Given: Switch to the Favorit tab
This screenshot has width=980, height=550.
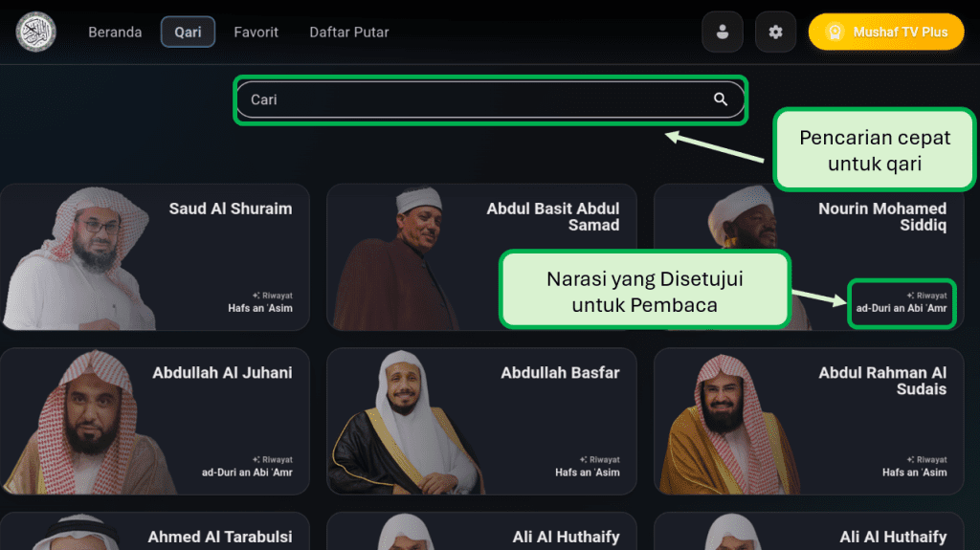Looking at the screenshot, I should click(256, 32).
